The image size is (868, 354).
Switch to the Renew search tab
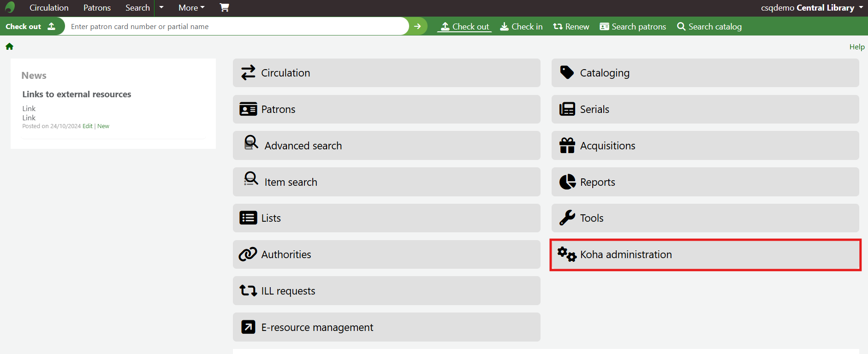pos(571,27)
